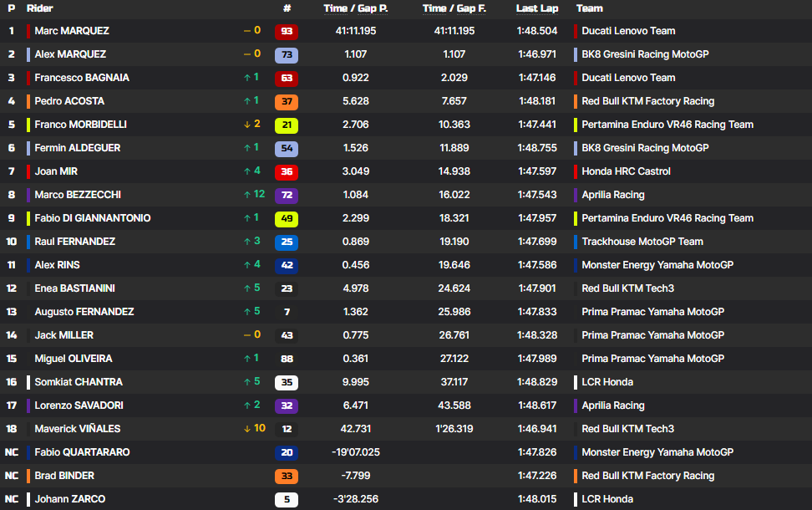
Task: Select Brad BINDER's NC position cell
Action: pyautogui.click(x=12, y=476)
